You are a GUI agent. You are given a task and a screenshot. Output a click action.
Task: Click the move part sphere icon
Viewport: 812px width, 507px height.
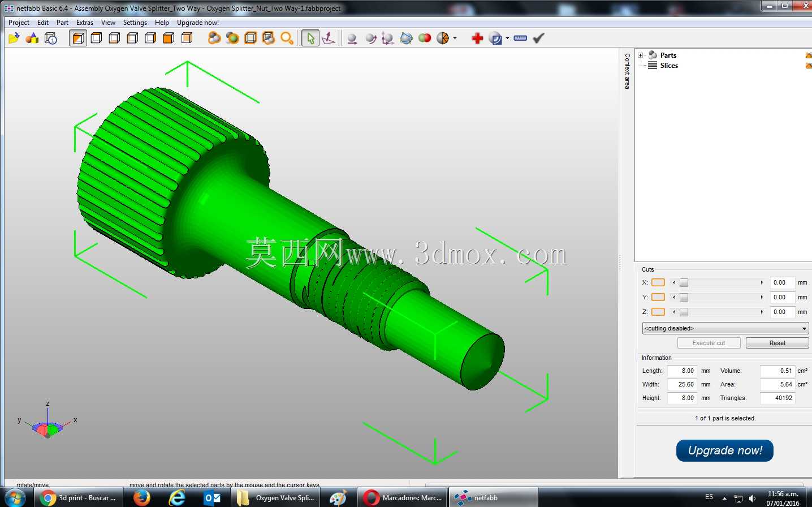pyautogui.click(x=352, y=38)
